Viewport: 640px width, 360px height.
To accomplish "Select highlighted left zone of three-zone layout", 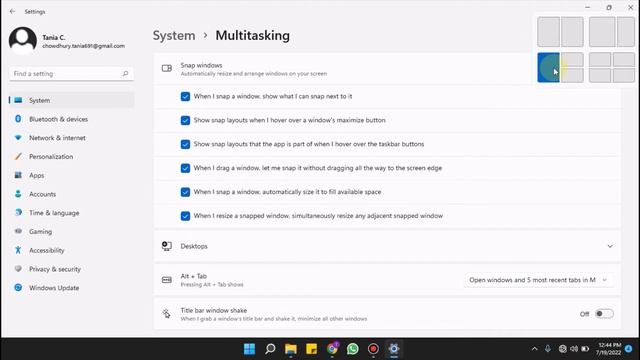I will point(548,67).
